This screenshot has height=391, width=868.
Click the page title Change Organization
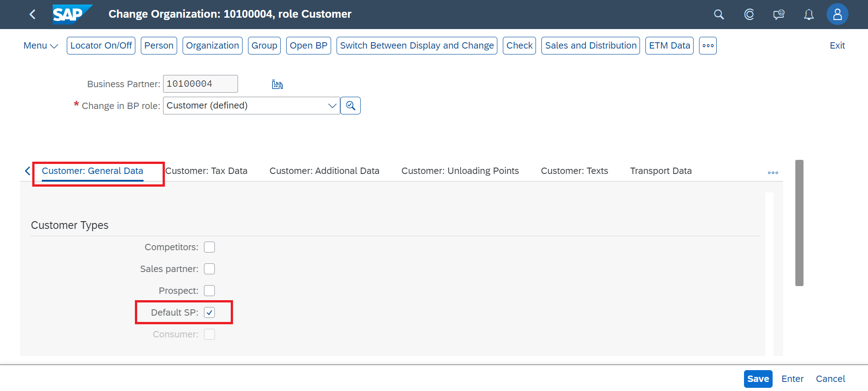pos(230,14)
